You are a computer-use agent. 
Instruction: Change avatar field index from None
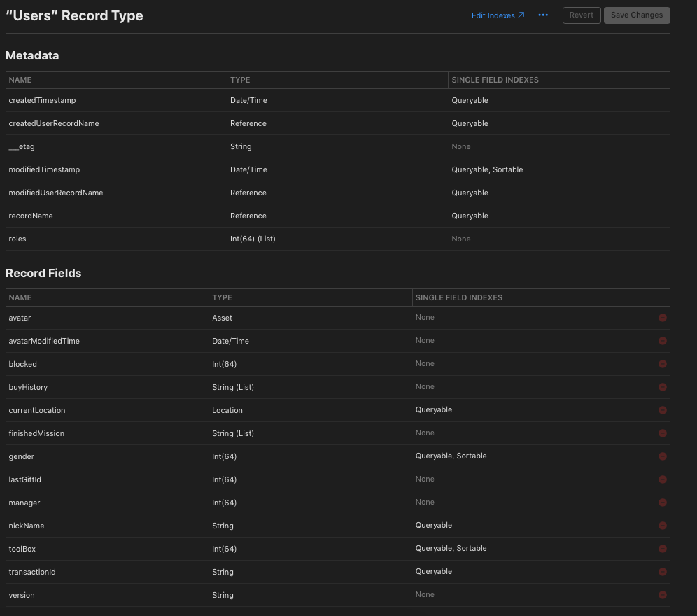[x=425, y=318]
